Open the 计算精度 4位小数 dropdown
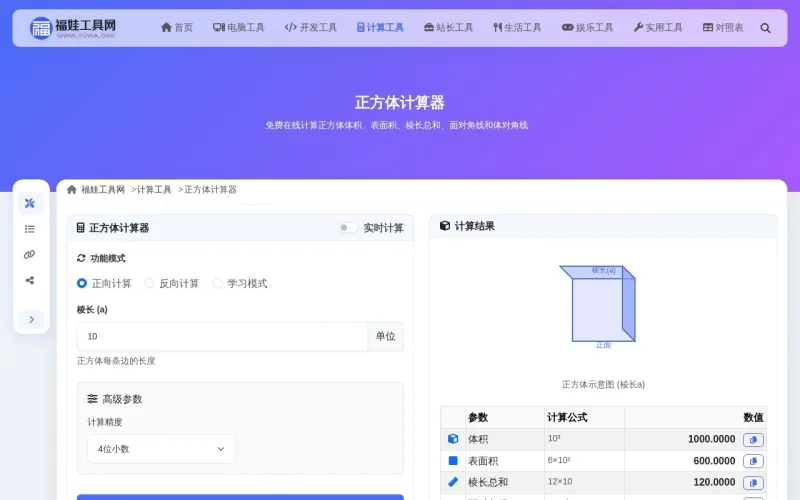800x500 pixels. [x=161, y=449]
